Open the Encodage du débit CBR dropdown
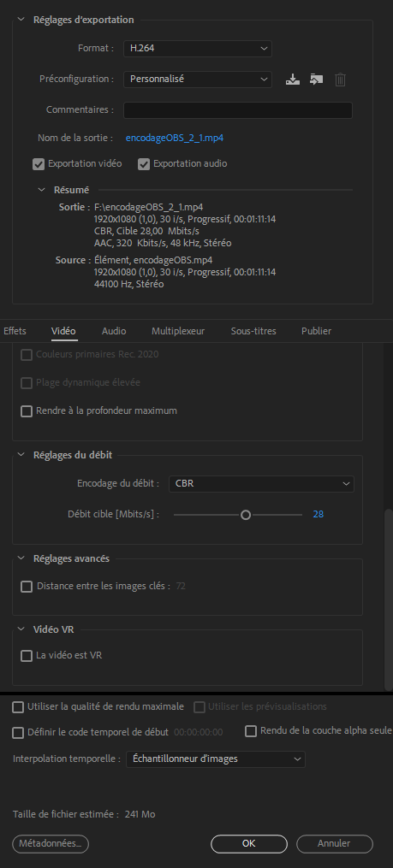The height and width of the screenshot is (868, 393). [261, 483]
